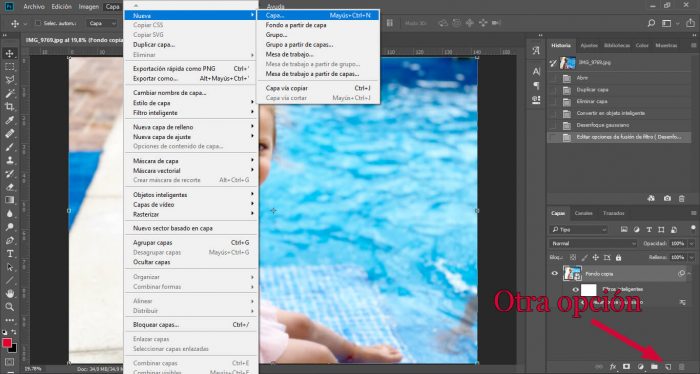Viewport: 700px width, 374px height.
Task: Toggle lock all padlock icon
Action: point(618,258)
